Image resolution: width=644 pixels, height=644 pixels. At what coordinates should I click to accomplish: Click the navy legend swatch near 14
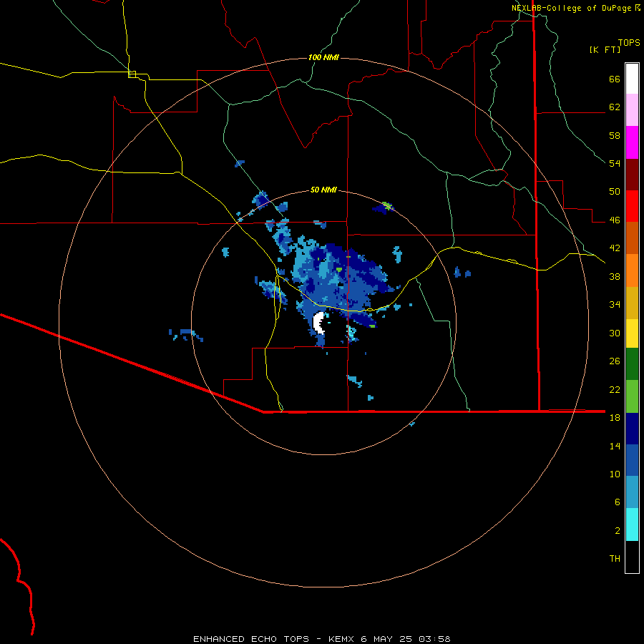click(632, 429)
